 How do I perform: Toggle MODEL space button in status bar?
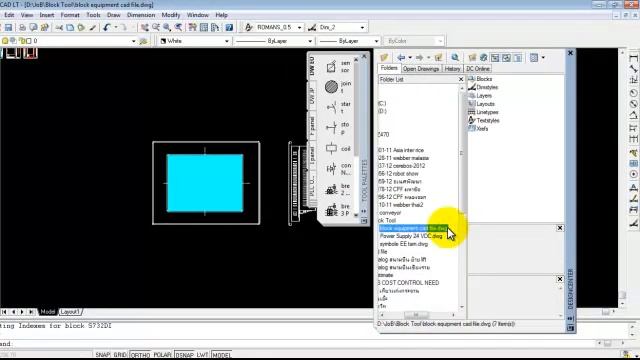pos(222,355)
